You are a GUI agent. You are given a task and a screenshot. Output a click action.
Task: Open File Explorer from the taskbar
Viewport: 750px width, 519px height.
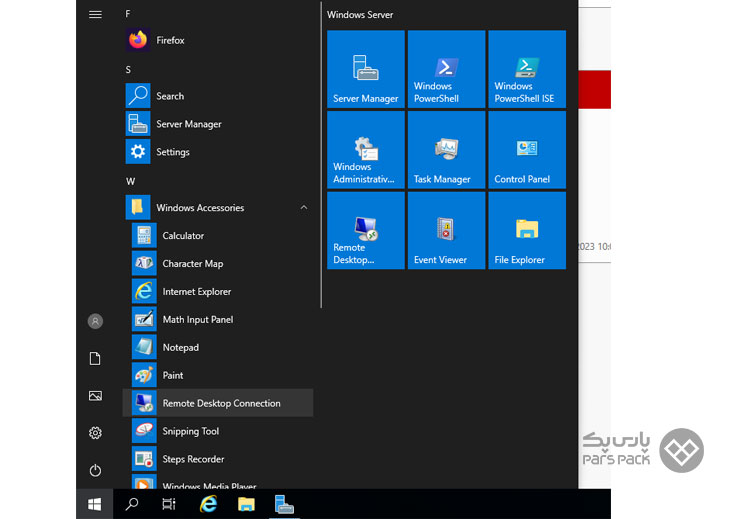coord(246,504)
